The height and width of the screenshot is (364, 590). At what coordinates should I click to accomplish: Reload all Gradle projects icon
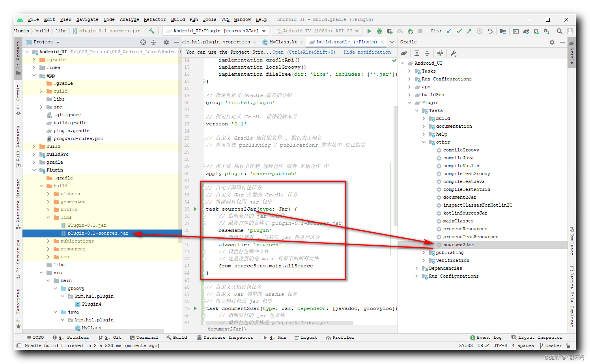[404, 53]
